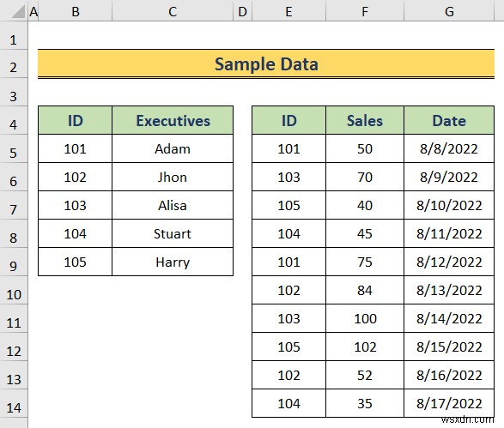Select ID 105 in the 8/15/2022 row

[x=289, y=347]
